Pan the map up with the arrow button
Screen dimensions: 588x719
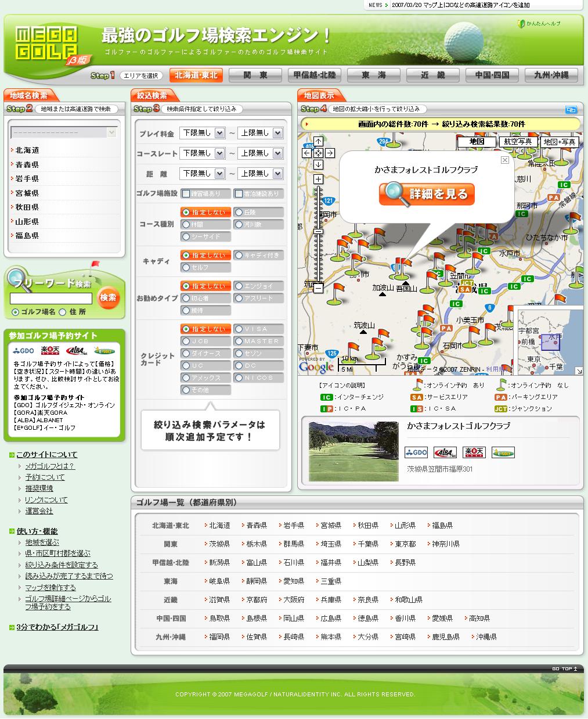(318, 142)
